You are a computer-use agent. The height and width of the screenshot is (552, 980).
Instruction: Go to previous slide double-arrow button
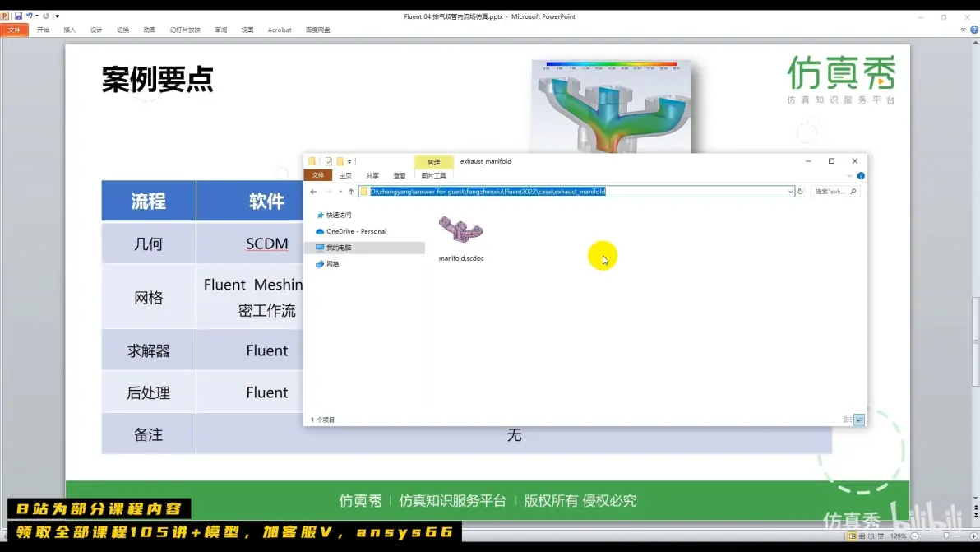point(976,508)
